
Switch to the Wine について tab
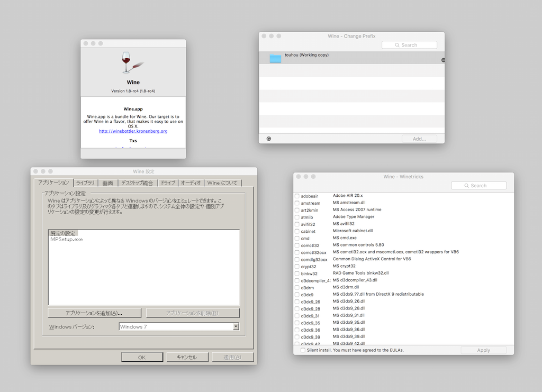pos(222,183)
